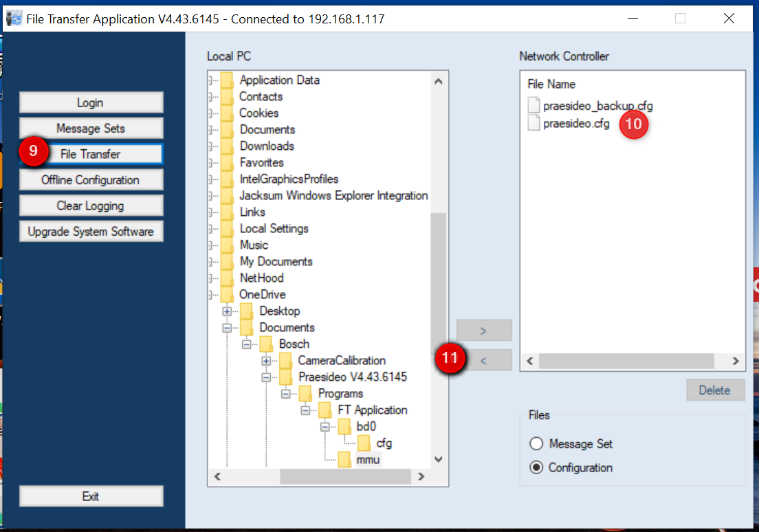Select the Downloads folder
This screenshot has height=532, width=759.
267,146
